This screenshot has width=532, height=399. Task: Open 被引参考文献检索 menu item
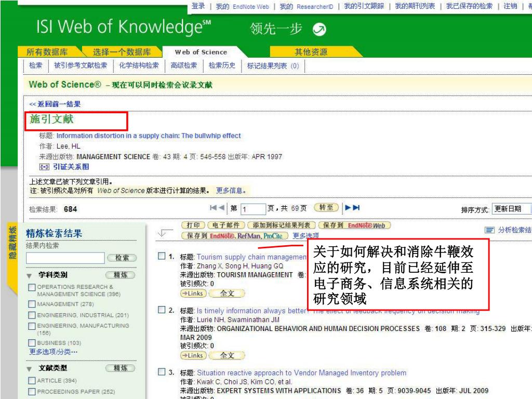[81, 65]
